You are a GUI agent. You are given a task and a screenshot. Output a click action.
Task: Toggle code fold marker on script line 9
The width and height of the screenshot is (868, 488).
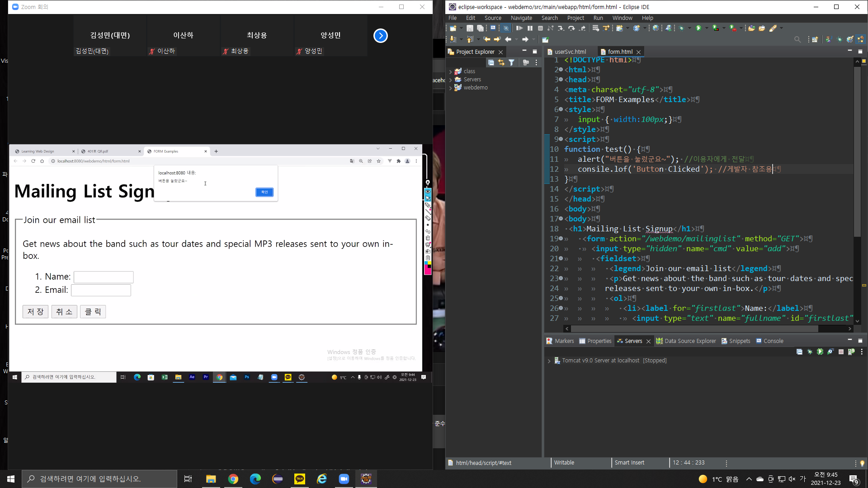pos(561,139)
